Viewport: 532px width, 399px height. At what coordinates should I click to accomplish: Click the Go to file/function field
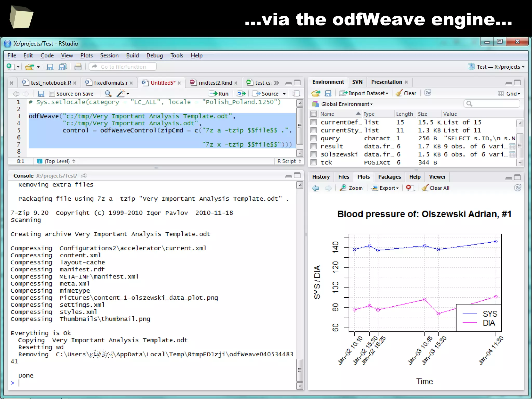(123, 67)
